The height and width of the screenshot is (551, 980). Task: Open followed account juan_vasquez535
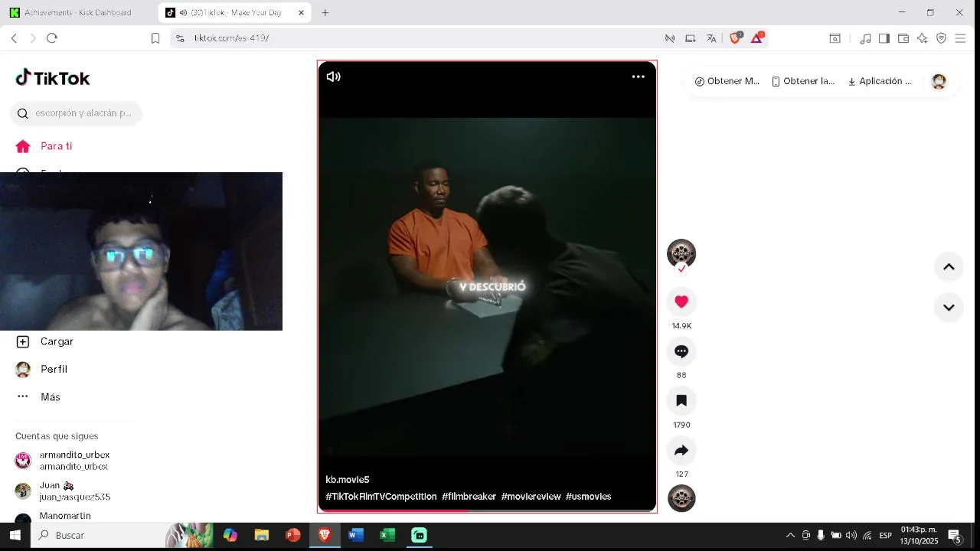63,491
